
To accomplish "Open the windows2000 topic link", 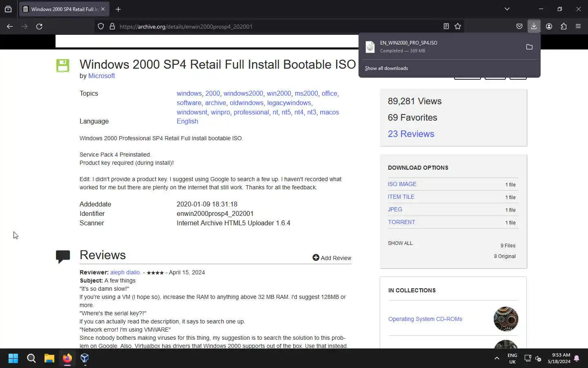I will (x=243, y=94).
